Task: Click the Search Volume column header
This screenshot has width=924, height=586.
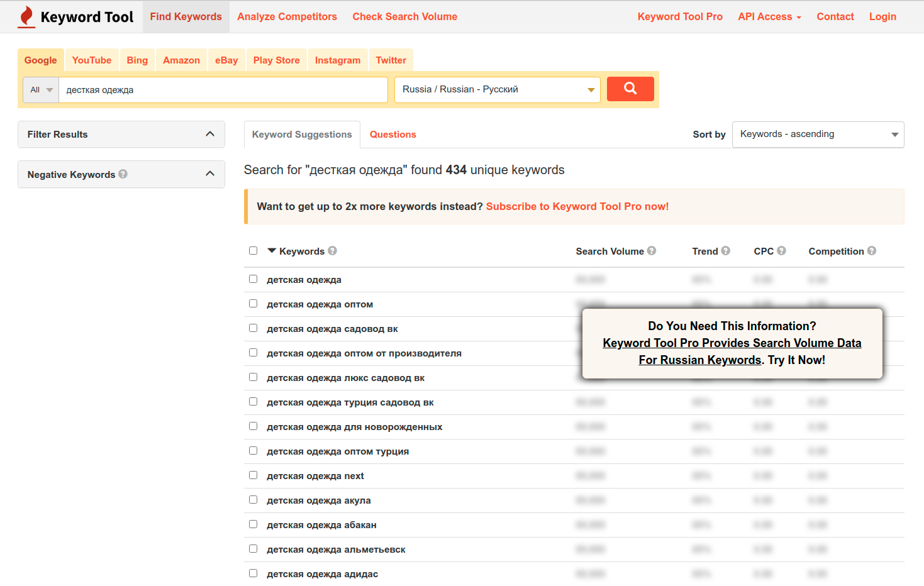Action: [610, 252]
